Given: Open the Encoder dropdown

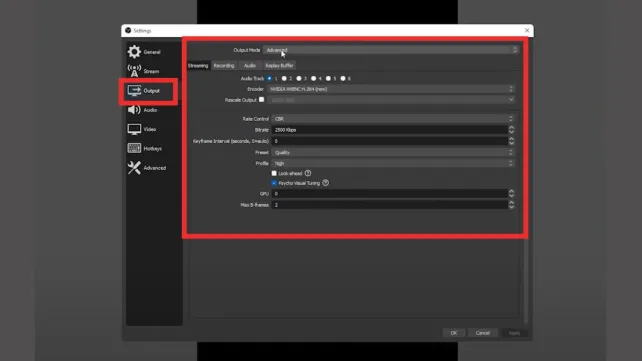Looking at the screenshot, I should 391,89.
